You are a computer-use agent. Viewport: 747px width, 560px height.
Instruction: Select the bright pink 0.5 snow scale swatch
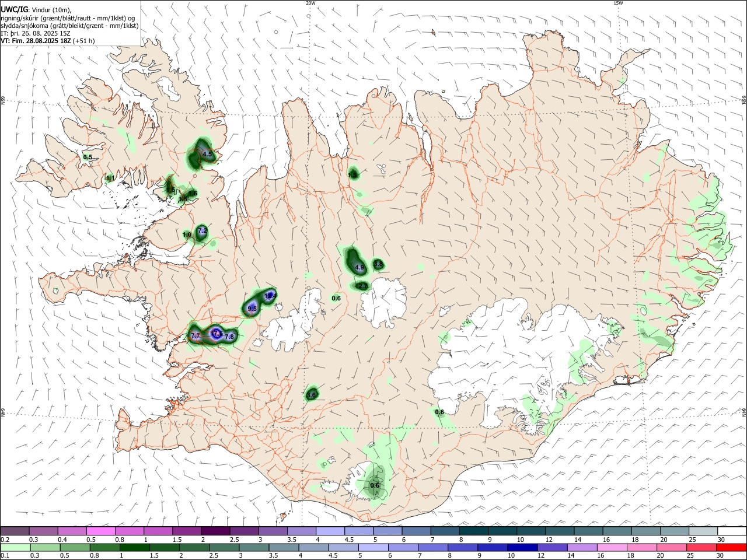(100, 531)
